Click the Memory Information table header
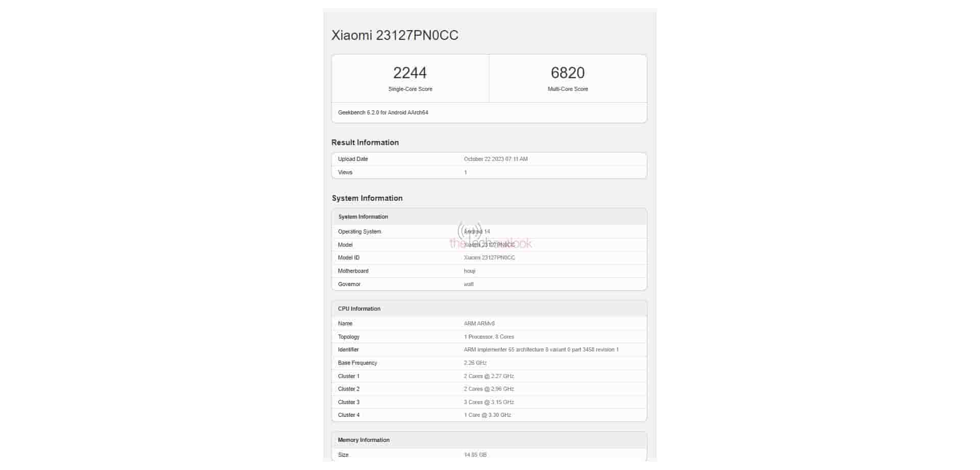The height and width of the screenshot is (470, 980). [363, 440]
